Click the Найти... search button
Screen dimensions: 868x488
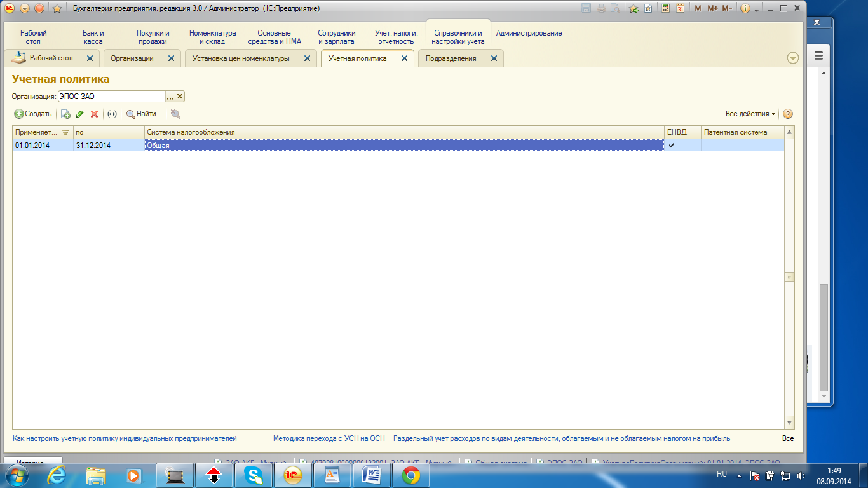[144, 114]
